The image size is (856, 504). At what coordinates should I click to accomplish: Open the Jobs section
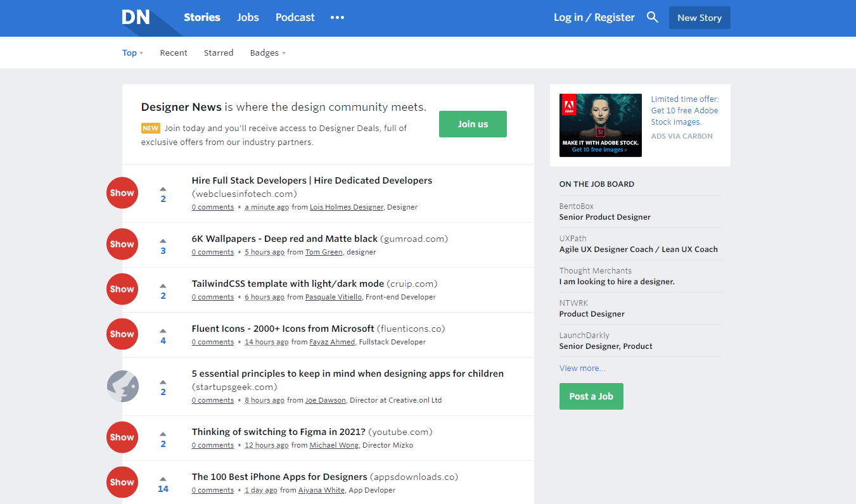coord(248,18)
